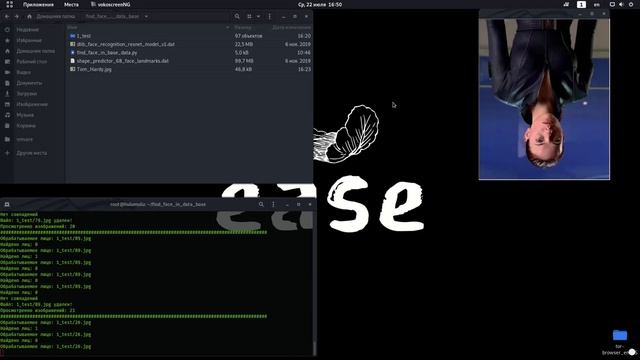This screenshot has height=360, width=640.
Task: Click the search icon in file manager
Action: tap(237, 16)
